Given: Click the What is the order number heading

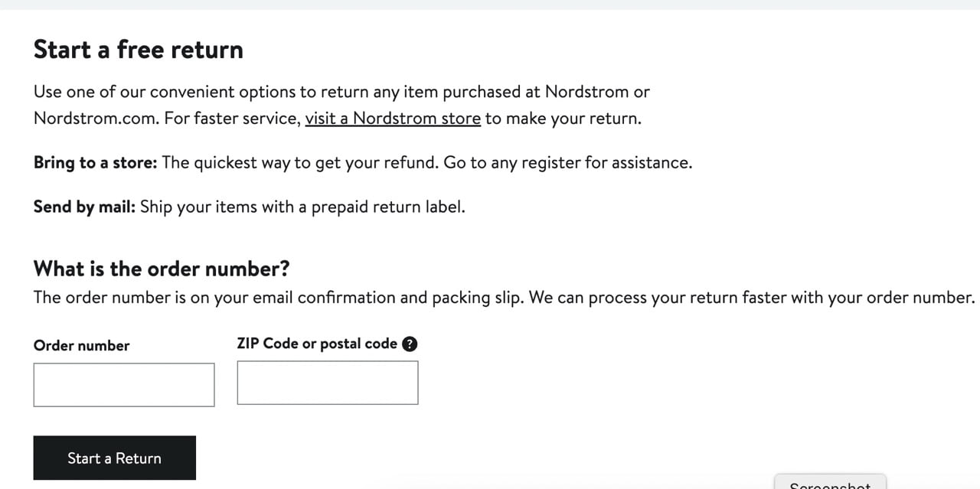Looking at the screenshot, I should click(161, 269).
